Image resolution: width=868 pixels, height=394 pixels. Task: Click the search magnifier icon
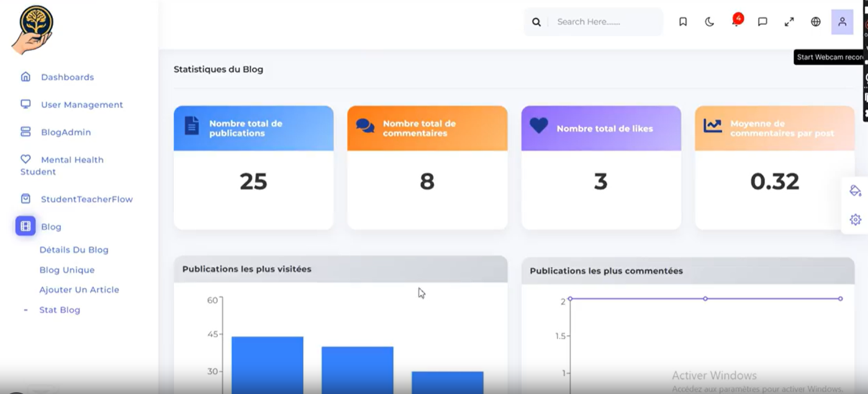coord(536,22)
